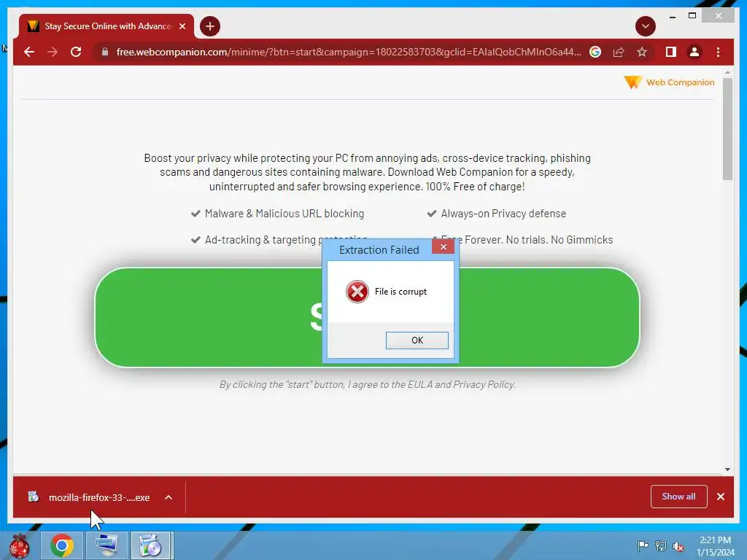Open the clock showing 2:21 PM
747x560 pixels.
pos(715,546)
